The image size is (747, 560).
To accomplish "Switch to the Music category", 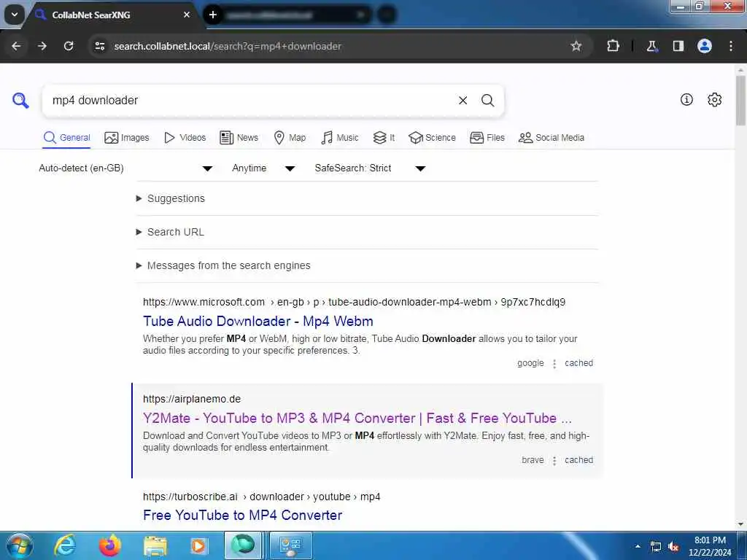I will click(x=339, y=138).
